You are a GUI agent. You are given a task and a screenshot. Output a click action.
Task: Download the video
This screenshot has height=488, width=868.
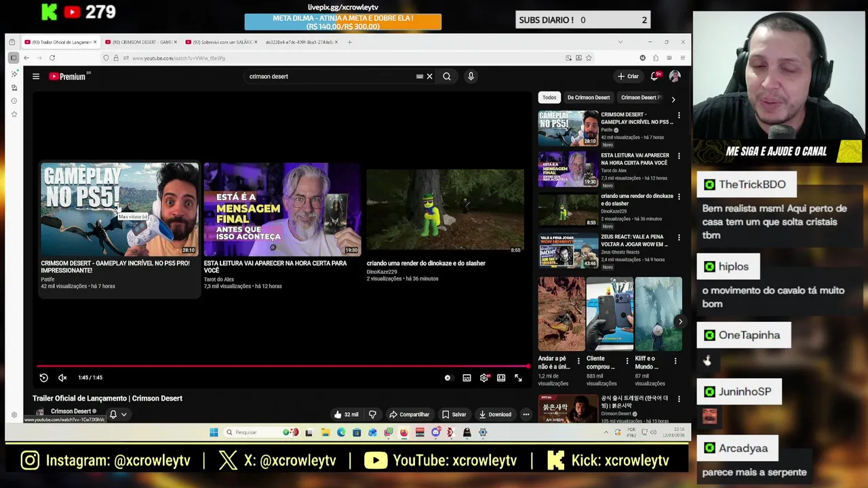[x=494, y=414]
